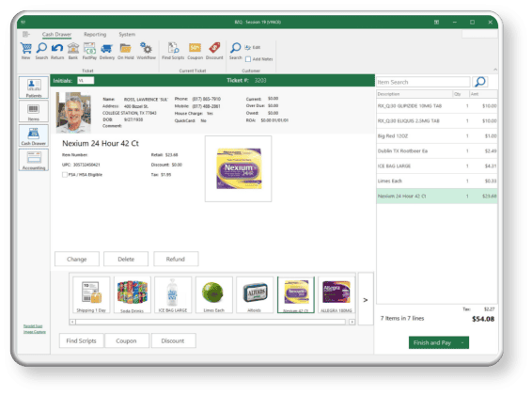
Task: Click the Refund button
Action: 176,259
